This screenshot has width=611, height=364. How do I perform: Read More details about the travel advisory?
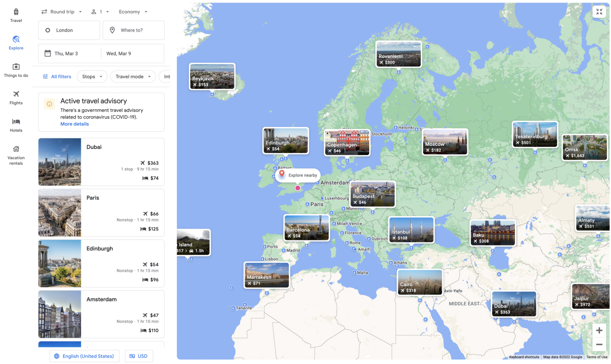(74, 124)
